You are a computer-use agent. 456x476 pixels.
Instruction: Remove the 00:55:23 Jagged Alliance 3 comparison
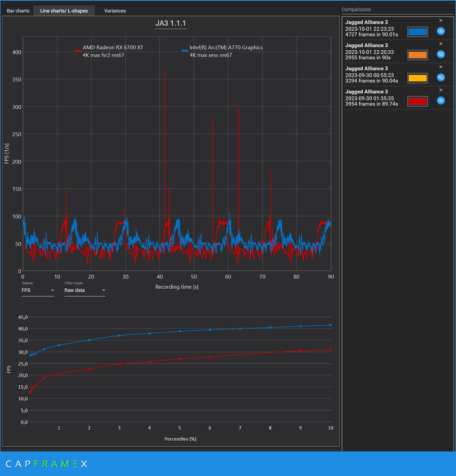(x=441, y=67)
